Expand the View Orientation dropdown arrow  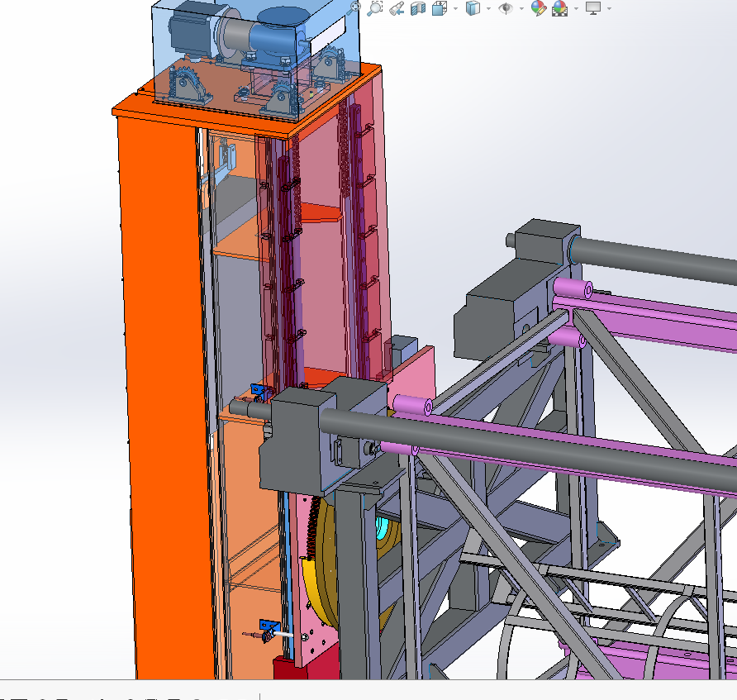click(x=455, y=8)
